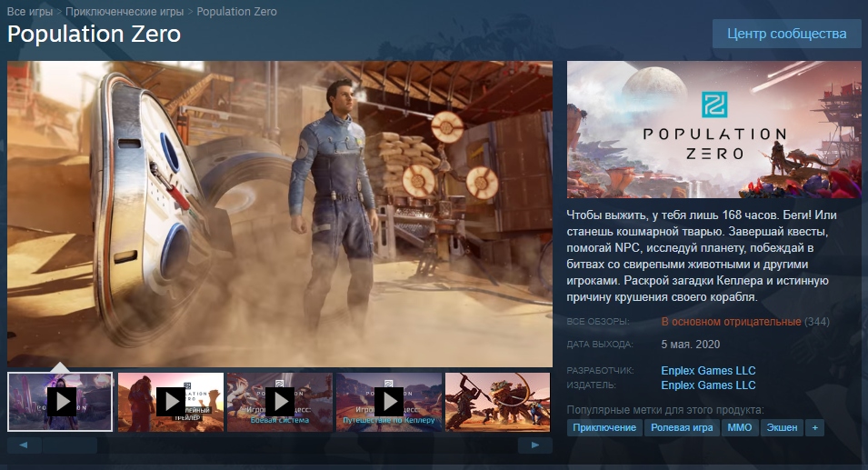The width and height of the screenshot is (868, 470).
Task: Click the Population Zero page title
Action: [95, 35]
